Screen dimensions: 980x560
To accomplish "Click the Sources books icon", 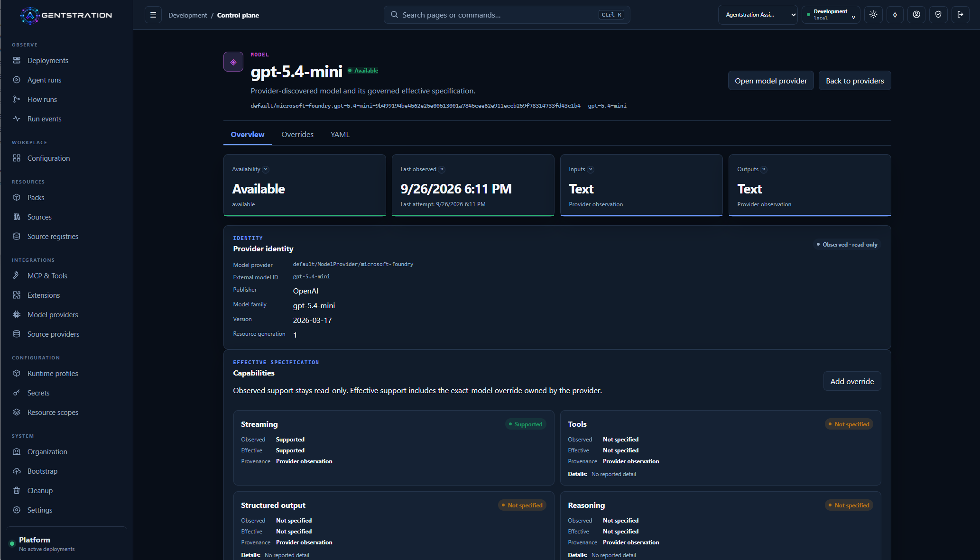I will click(17, 217).
